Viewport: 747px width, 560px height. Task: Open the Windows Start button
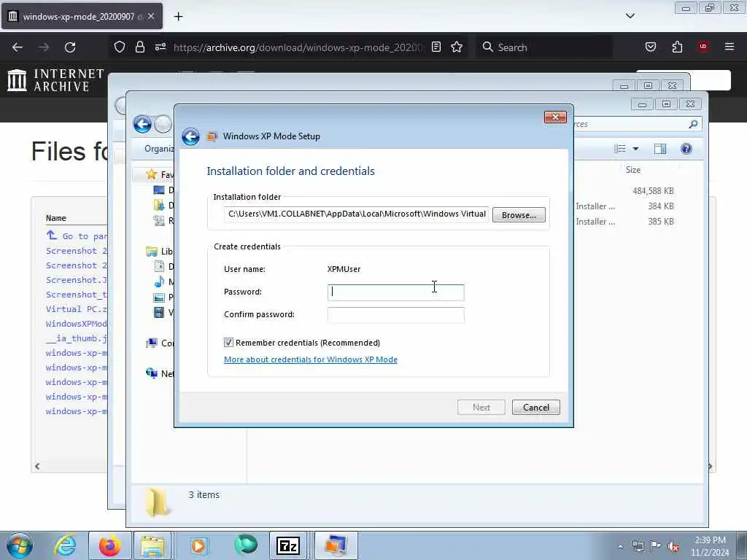pos(20,545)
